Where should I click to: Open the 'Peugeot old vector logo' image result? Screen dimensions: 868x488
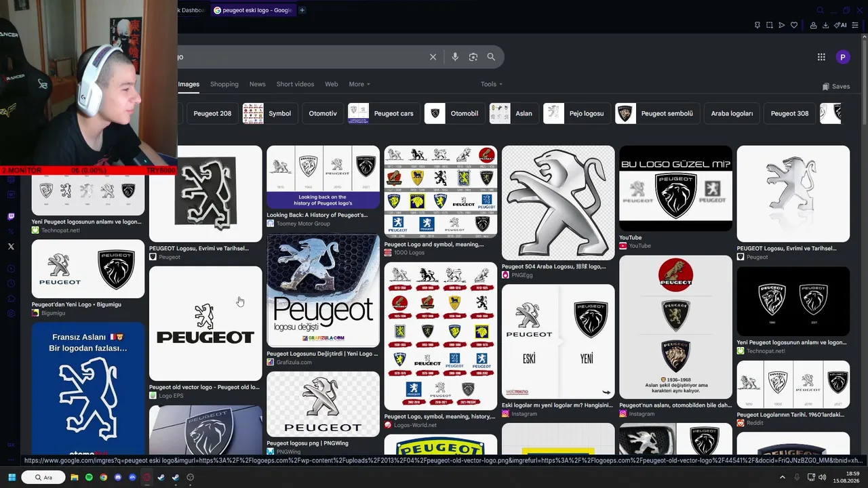pos(205,323)
